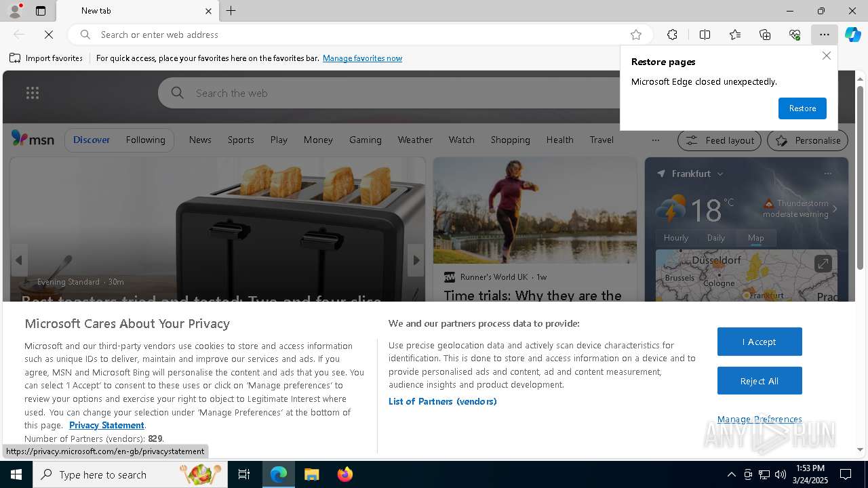
Task: Click Reject All button
Action: pyautogui.click(x=759, y=381)
